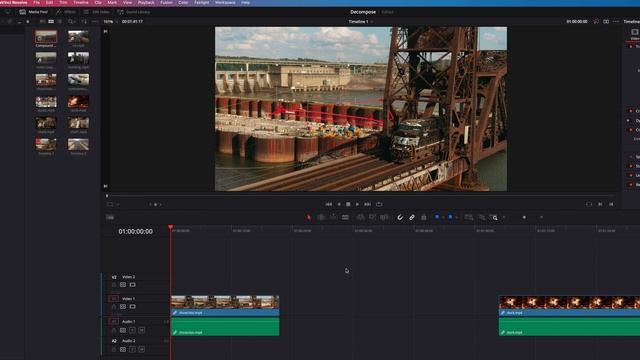Click the Full Extent Zoom icon
The image size is (640, 360).
[469, 217]
